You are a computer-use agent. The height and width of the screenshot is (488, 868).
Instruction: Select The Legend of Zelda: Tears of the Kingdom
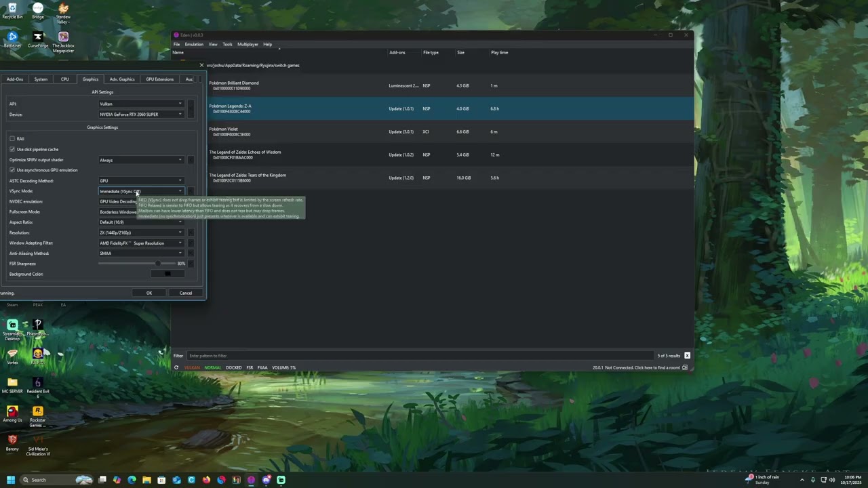(x=433, y=178)
